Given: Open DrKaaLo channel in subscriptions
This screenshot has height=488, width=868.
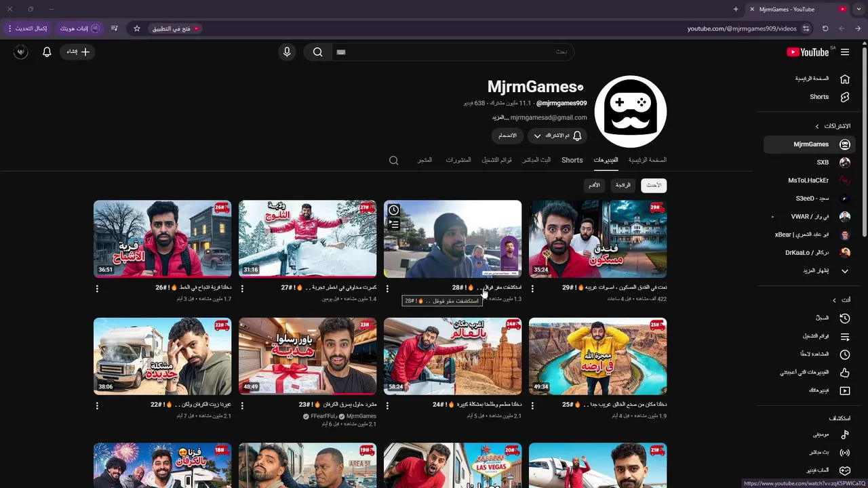Looking at the screenshot, I should [x=810, y=253].
